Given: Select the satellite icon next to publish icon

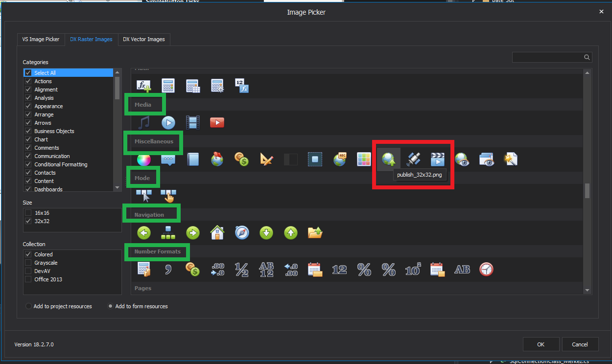Looking at the screenshot, I should click(x=413, y=159).
